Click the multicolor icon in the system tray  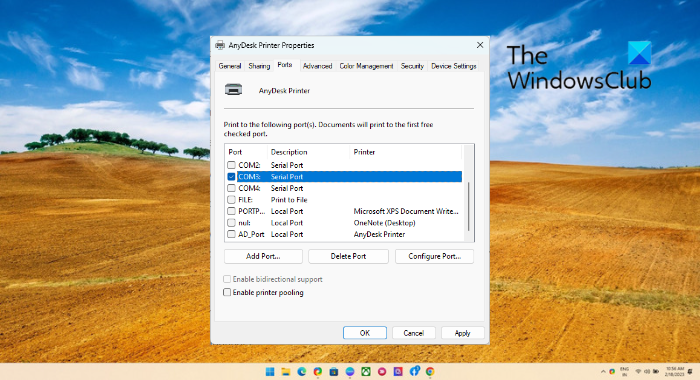tap(612, 372)
